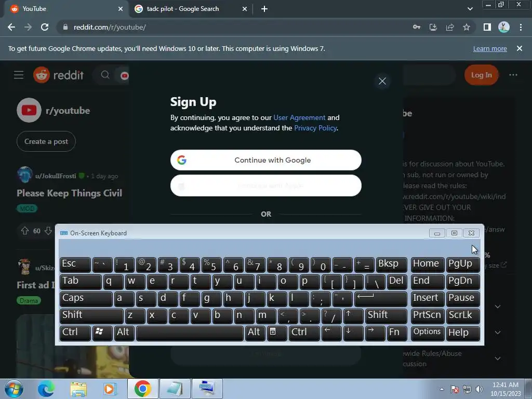Viewport: 532px width, 399px height.
Task: Click the share page icon
Action: click(450, 27)
